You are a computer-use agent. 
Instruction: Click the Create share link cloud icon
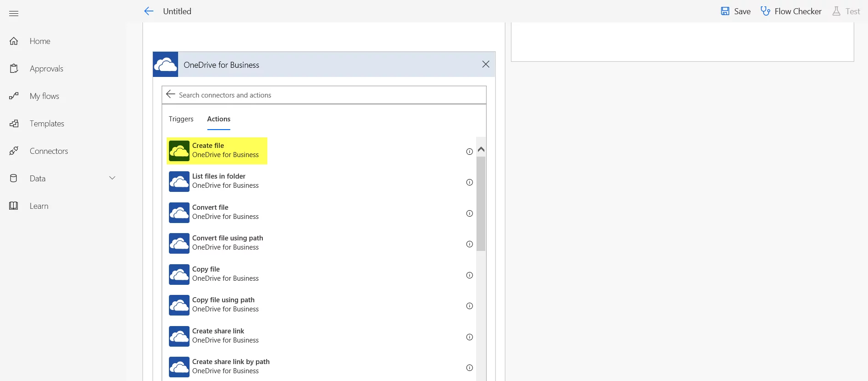(x=179, y=336)
